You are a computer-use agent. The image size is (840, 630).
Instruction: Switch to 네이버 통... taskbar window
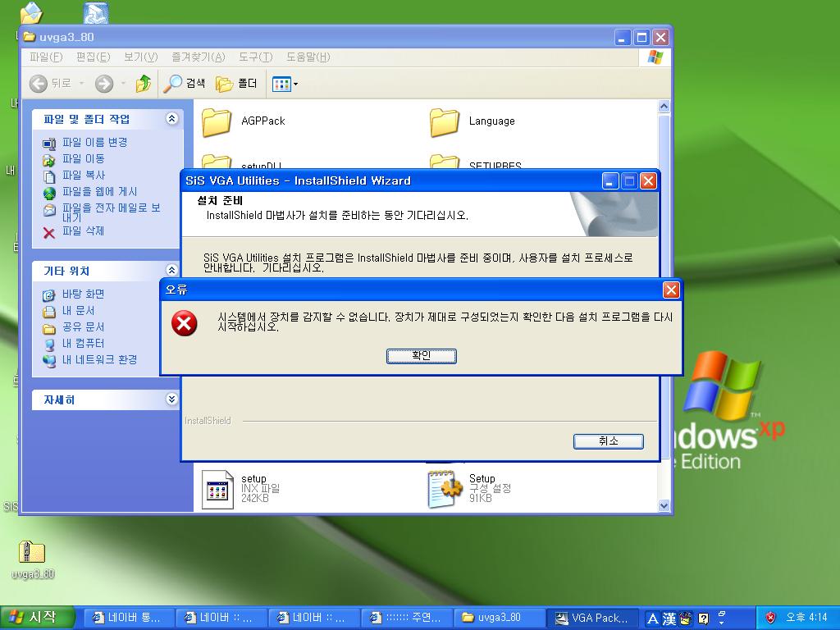pyautogui.click(x=128, y=619)
